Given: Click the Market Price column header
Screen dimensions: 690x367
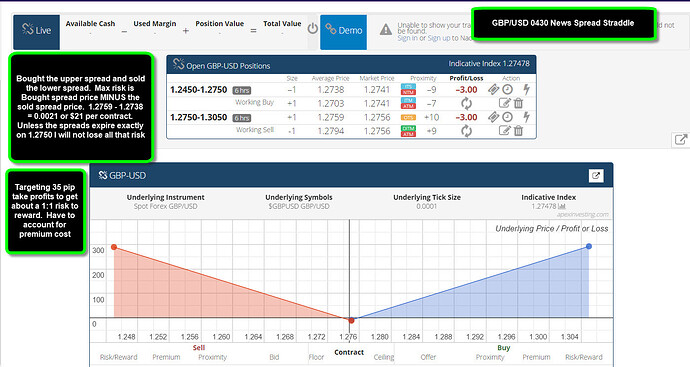Looking at the screenshot, I should click(377, 78).
